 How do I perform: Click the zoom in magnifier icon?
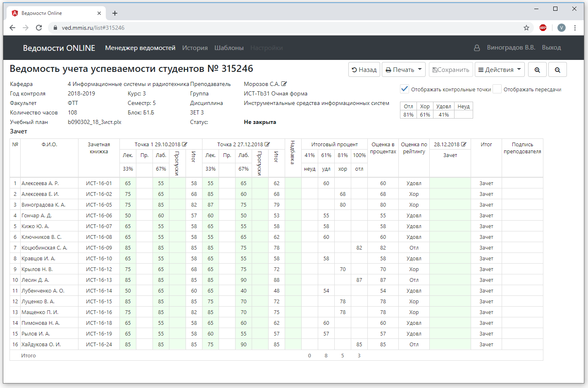click(537, 70)
